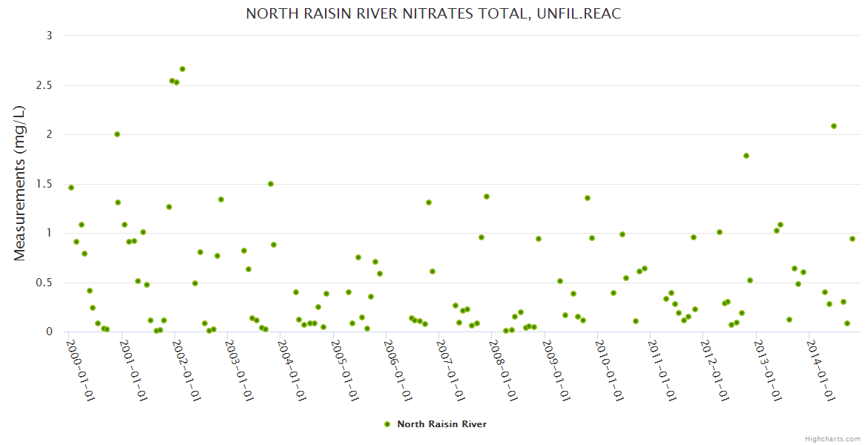Select the first data point at 2000-01-01
Image resolution: width=868 pixels, height=445 pixels.
[71, 188]
